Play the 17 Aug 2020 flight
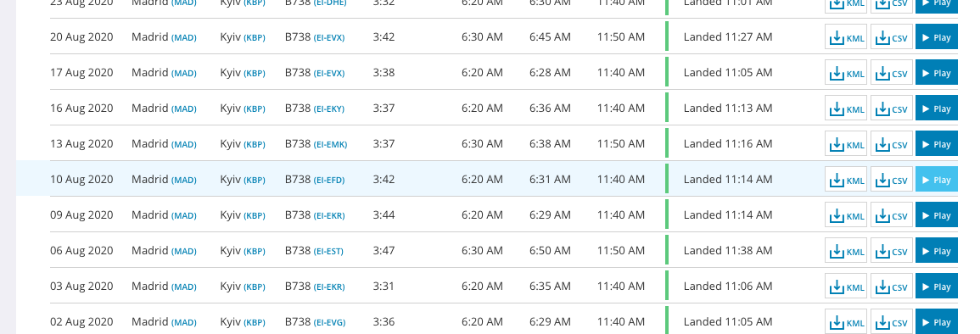This screenshot has width=980, height=334. click(x=936, y=72)
